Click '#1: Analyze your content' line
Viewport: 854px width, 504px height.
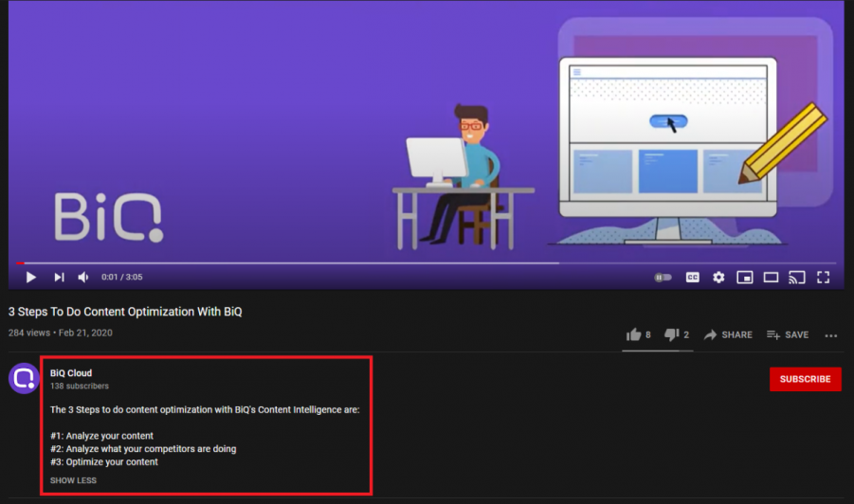[x=101, y=436]
